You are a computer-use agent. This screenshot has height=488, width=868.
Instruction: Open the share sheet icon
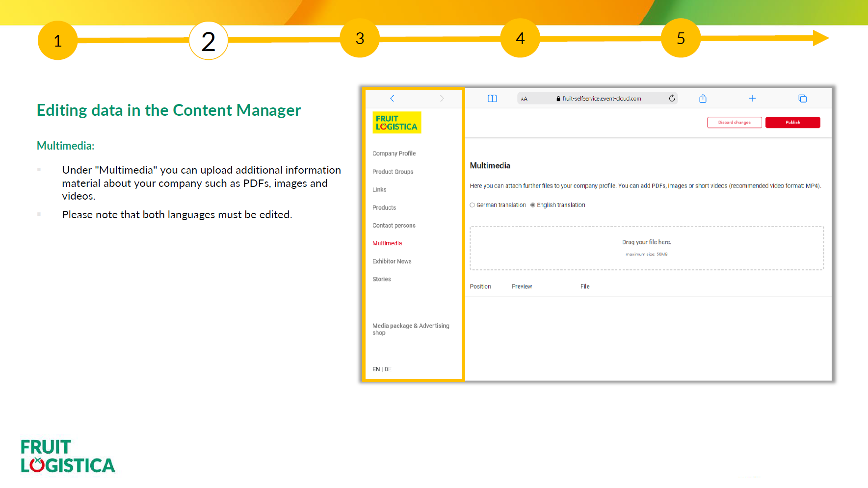point(703,98)
